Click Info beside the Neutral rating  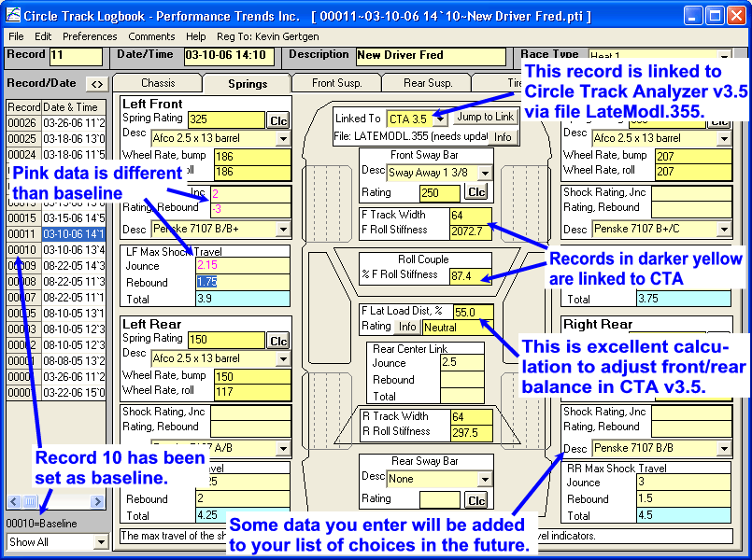click(407, 327)
